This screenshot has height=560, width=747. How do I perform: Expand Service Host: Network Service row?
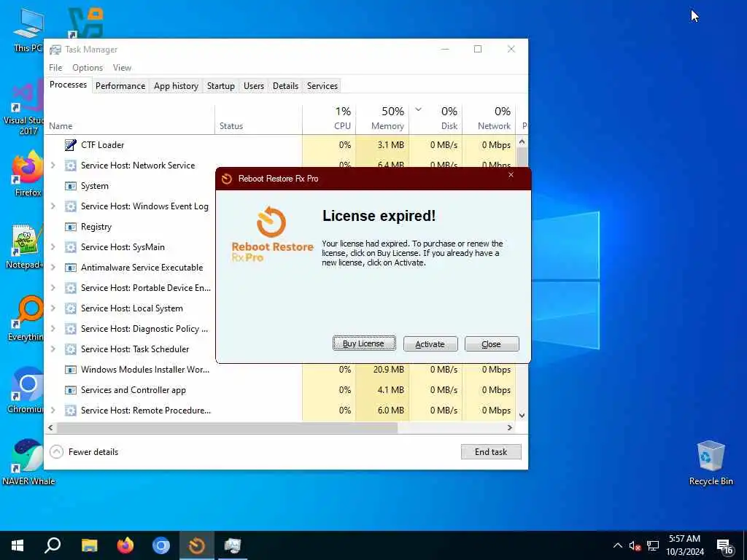pyautogui.click(x=53, y=166)
